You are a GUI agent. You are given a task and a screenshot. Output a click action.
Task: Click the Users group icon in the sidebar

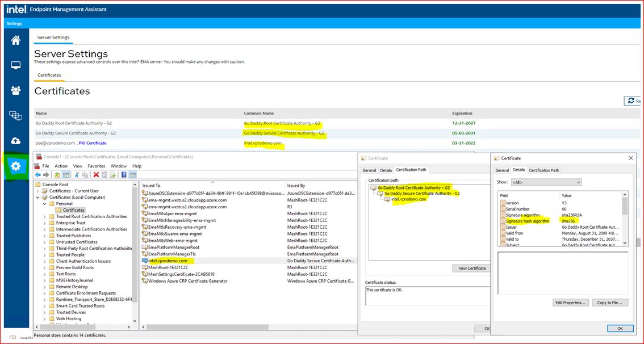point(15,91)
